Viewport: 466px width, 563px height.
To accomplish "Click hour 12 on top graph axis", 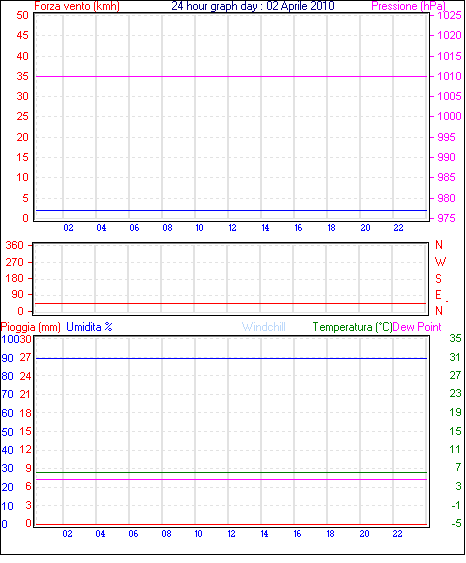I will tap(232, 228).
